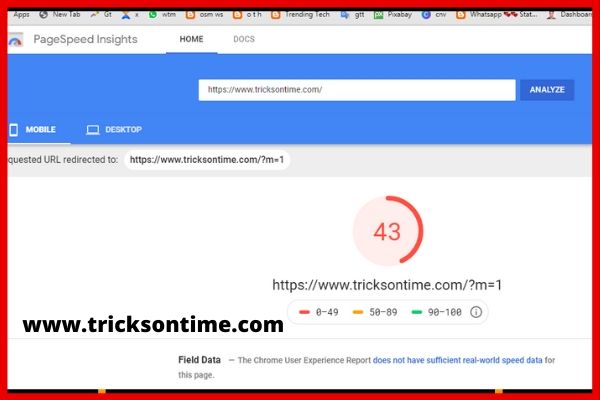This screenshot has height=400, width=600.
Task: Open the Gt bookmark
Action: pos(101,15)
